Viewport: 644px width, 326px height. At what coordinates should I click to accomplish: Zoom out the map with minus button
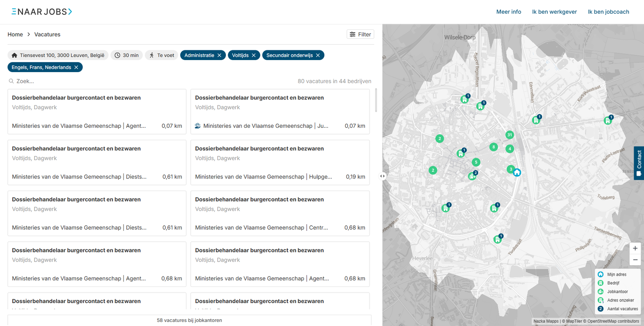click(635, 260)
